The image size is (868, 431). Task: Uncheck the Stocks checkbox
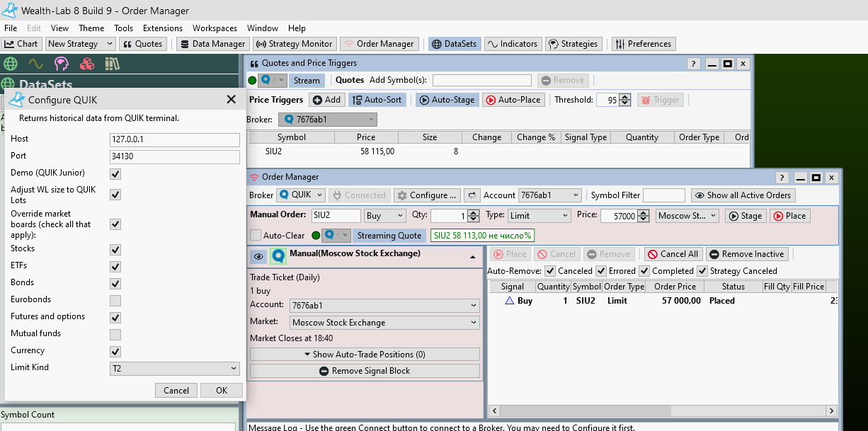(115, 250)
